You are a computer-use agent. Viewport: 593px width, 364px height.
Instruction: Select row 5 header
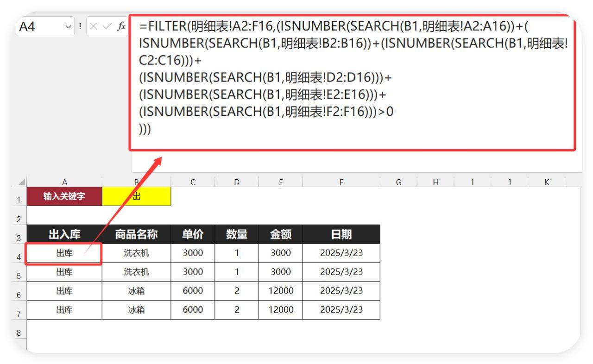click(19, 272)
